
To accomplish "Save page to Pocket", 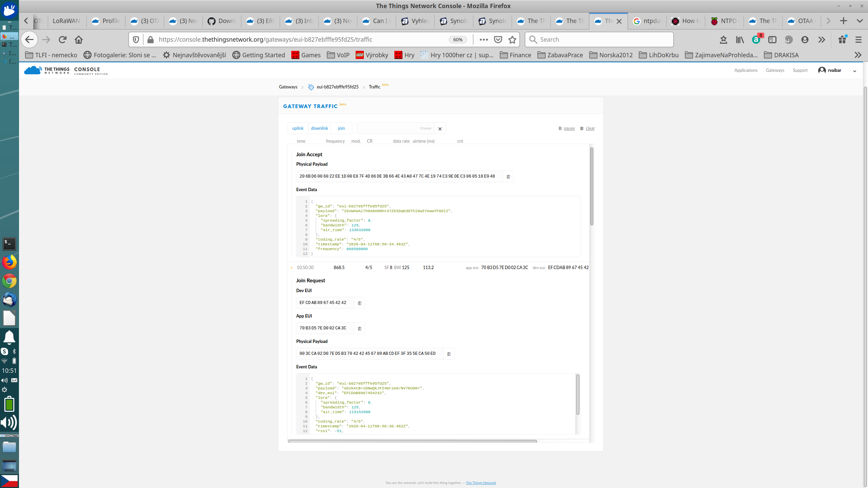I will (x=498, y=40).
